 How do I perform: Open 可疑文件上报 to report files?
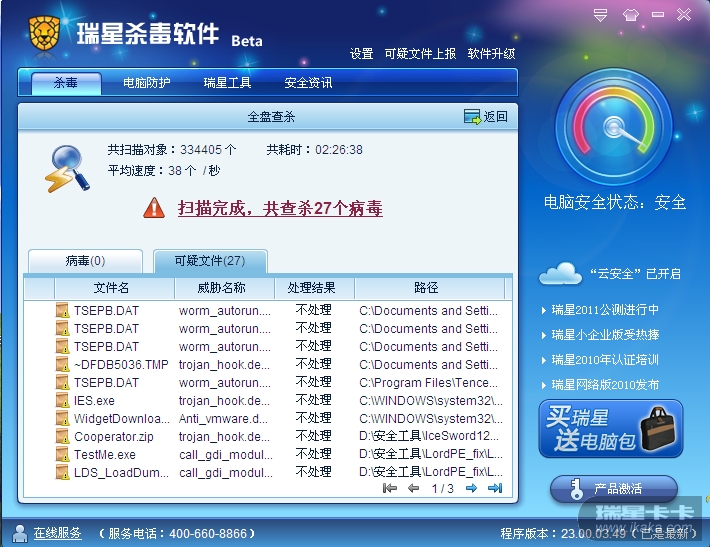tap(420, 54)
